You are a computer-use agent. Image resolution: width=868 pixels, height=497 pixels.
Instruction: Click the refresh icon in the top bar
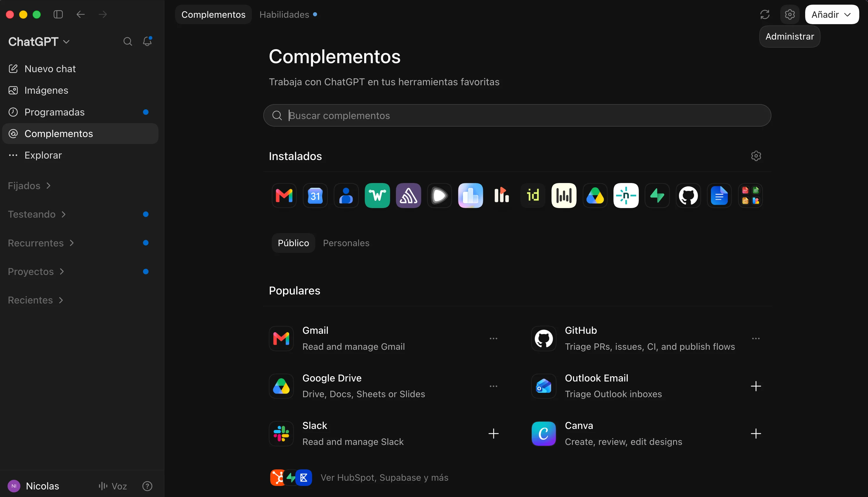[x=765, y=14]
